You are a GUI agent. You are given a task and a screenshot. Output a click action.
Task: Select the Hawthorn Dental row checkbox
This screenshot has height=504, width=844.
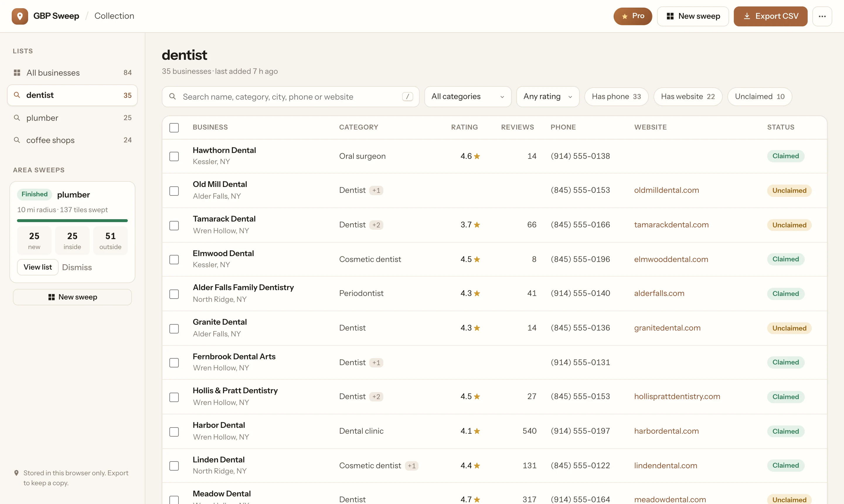pyautogui.click(x=174, y=156)
